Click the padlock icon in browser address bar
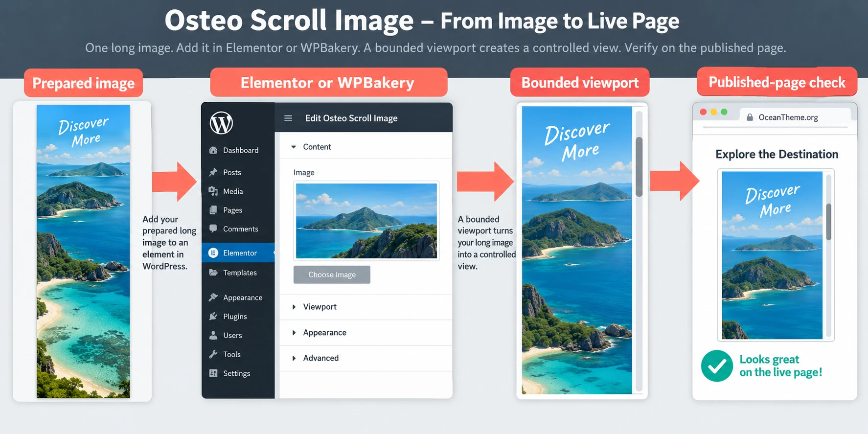 (750, 117)
